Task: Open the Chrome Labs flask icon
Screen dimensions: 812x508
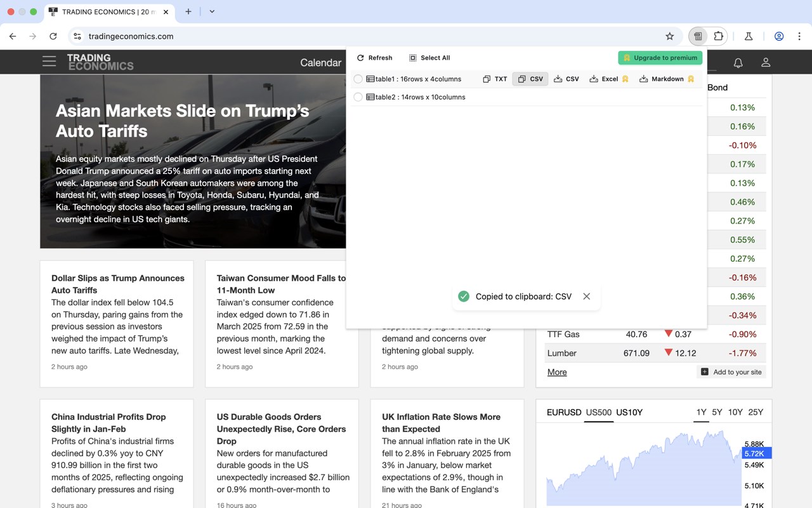Action: point(749,36)
